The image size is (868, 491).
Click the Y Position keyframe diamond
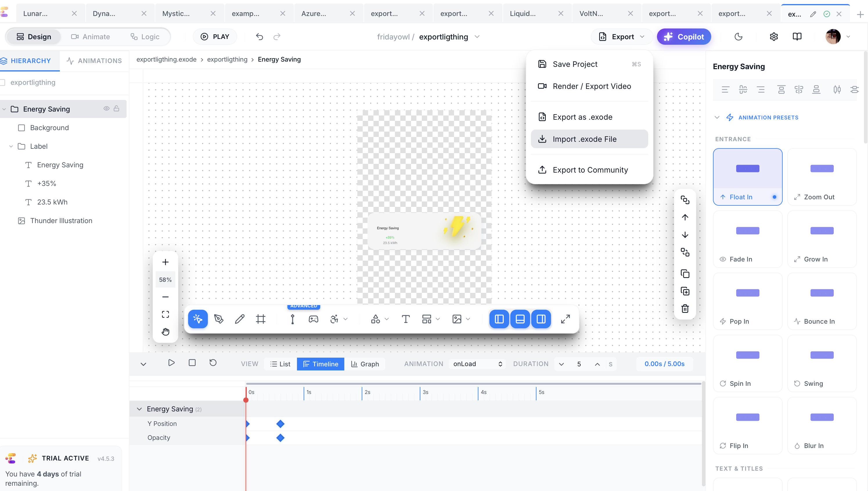click(x=280, y=424)
